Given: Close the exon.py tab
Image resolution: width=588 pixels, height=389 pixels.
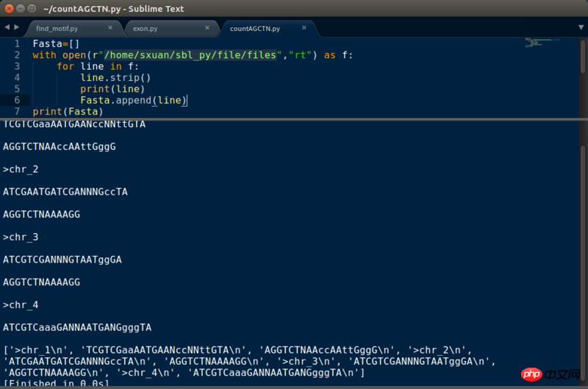Looking at the screenshot, I should point(207,28).
